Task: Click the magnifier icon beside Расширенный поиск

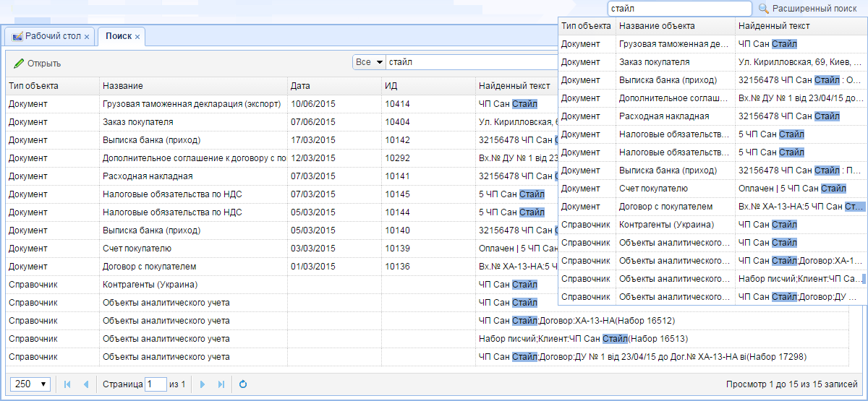Action: point(764,9)
